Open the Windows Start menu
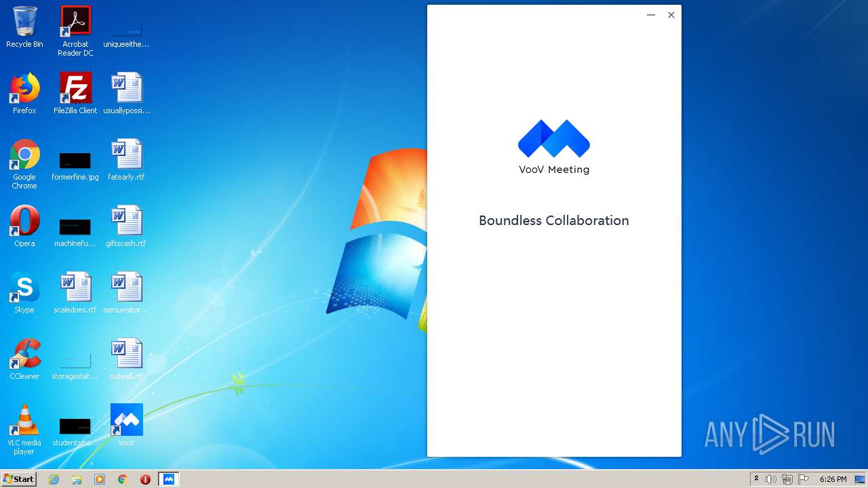The width and height of the screenshot is (868, 488). tap(19, 479)
